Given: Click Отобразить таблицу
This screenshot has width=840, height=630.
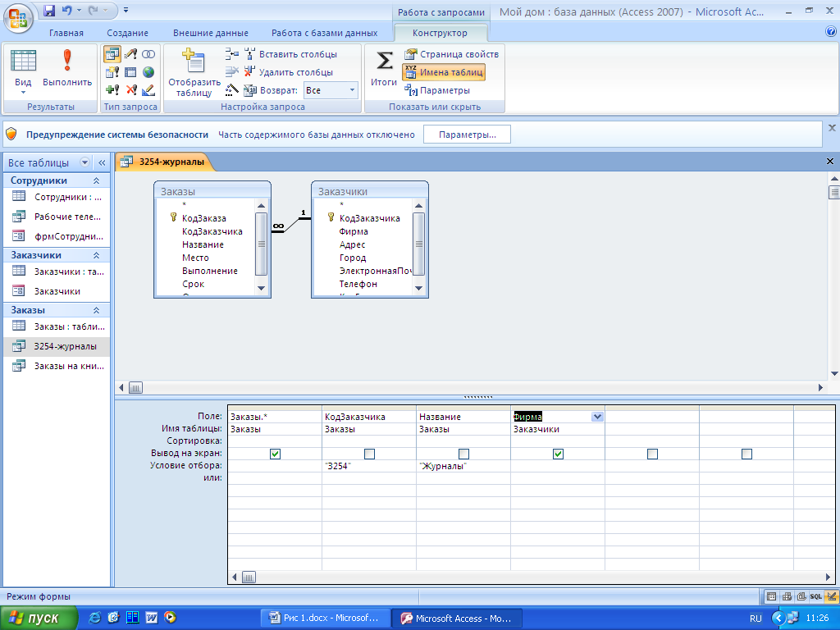Looking at the screenshot, I should click(x=194, y=73).
